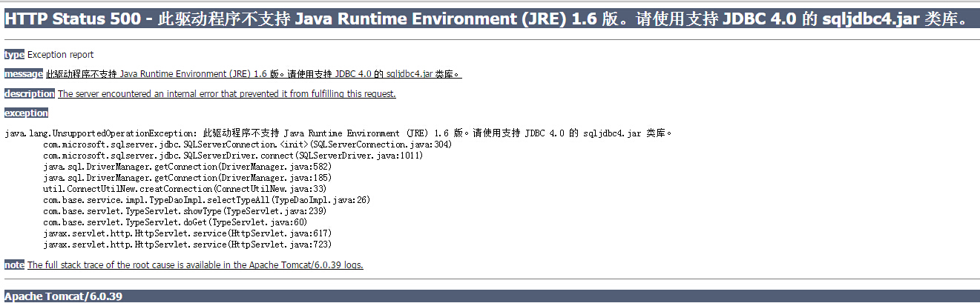Click 'The server encountered an internal error' text
Viewport: 980px width, 306px height.
click(x=227, y=94)
